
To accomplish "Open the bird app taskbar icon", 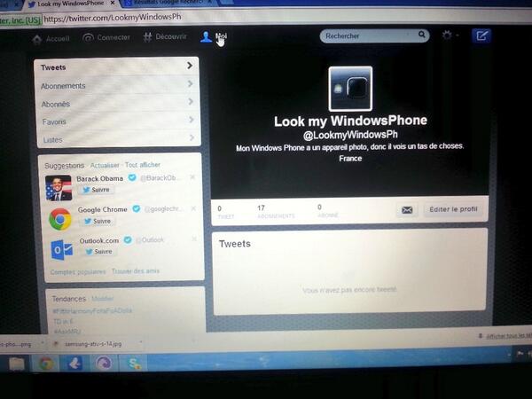I will tap(74, 364).
